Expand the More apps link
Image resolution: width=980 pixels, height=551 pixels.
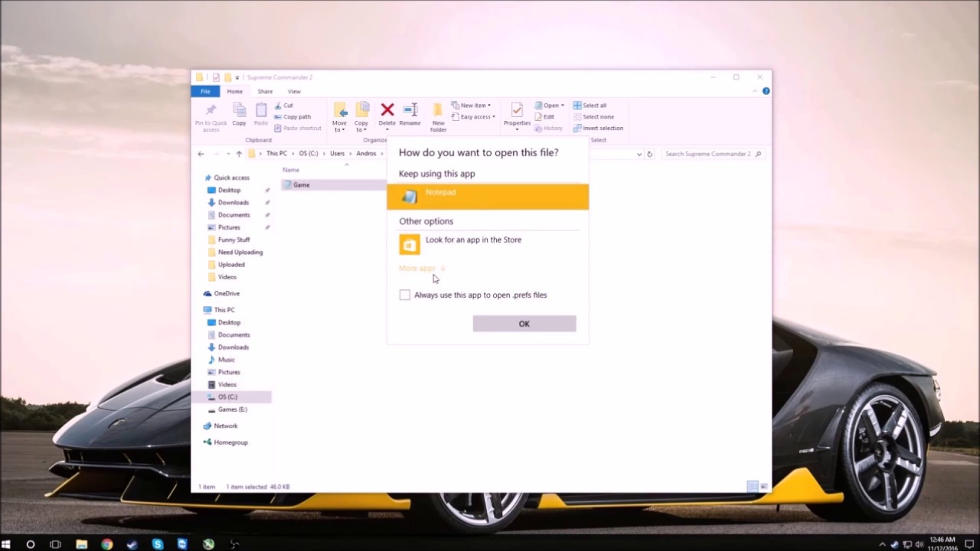coord(422,269)
